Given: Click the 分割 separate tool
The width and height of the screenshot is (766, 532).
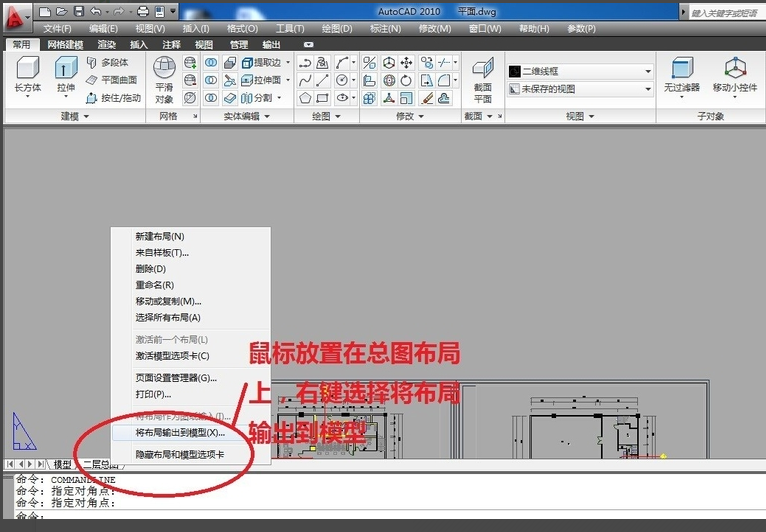Looking at the screenshot, I should pyautogui.click(x=257, y=98).
